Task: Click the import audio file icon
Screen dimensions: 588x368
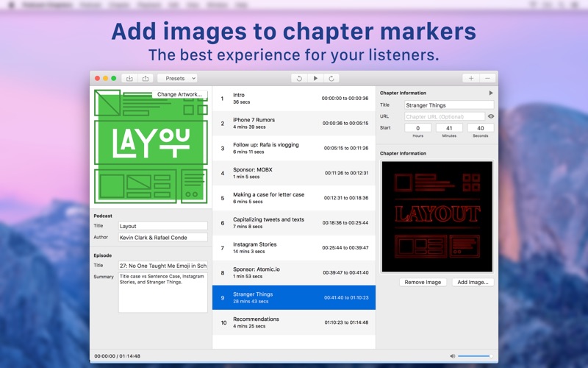Action: pyautogui.click(x=129, y=78)
